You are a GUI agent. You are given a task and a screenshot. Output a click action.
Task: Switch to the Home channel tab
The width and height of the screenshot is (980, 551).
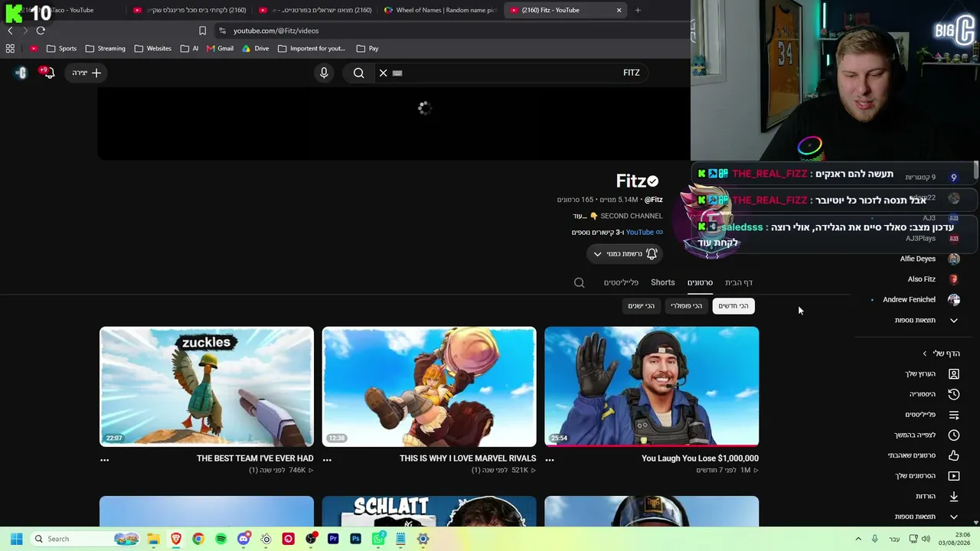click(739, 282)
